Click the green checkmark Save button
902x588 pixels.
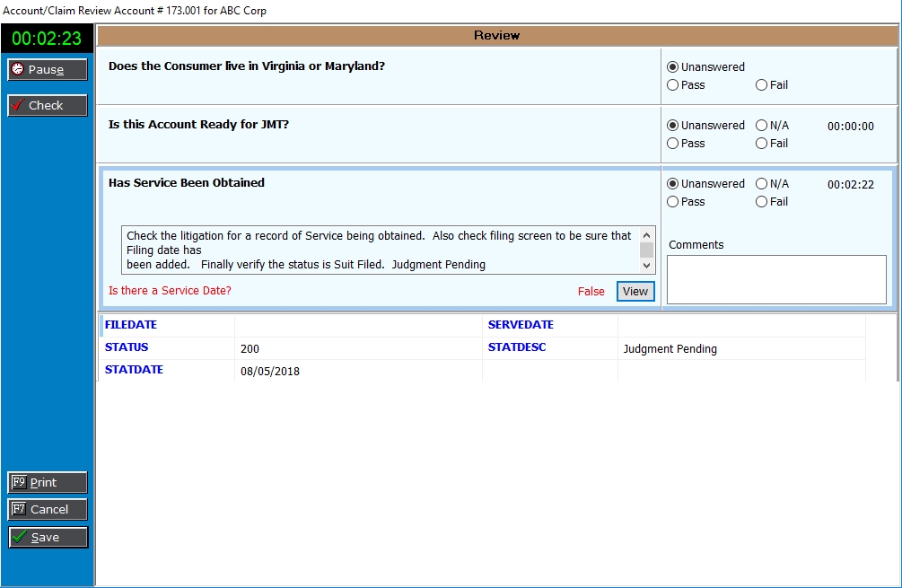[48, 538]
